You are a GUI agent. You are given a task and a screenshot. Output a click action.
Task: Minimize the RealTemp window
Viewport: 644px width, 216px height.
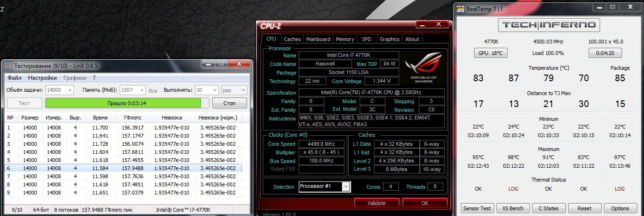click(x=600, y=7)
